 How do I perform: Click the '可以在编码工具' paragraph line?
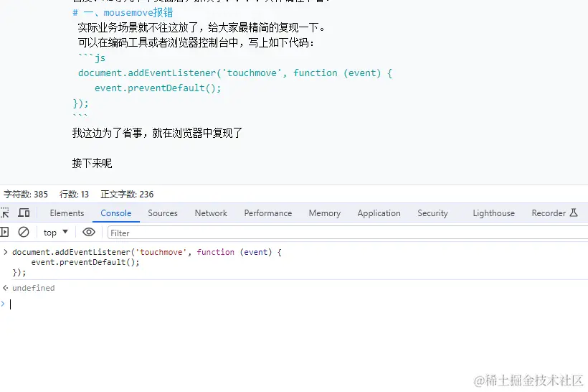pos(196,42)
